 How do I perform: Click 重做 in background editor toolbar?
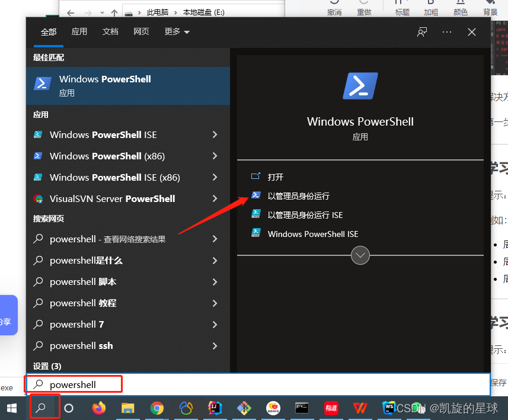[364, 12]
